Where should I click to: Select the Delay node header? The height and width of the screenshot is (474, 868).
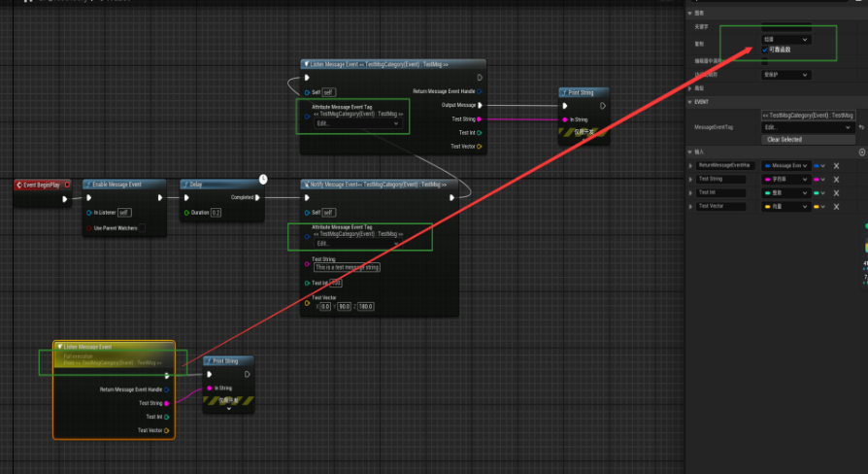(221, 185)
